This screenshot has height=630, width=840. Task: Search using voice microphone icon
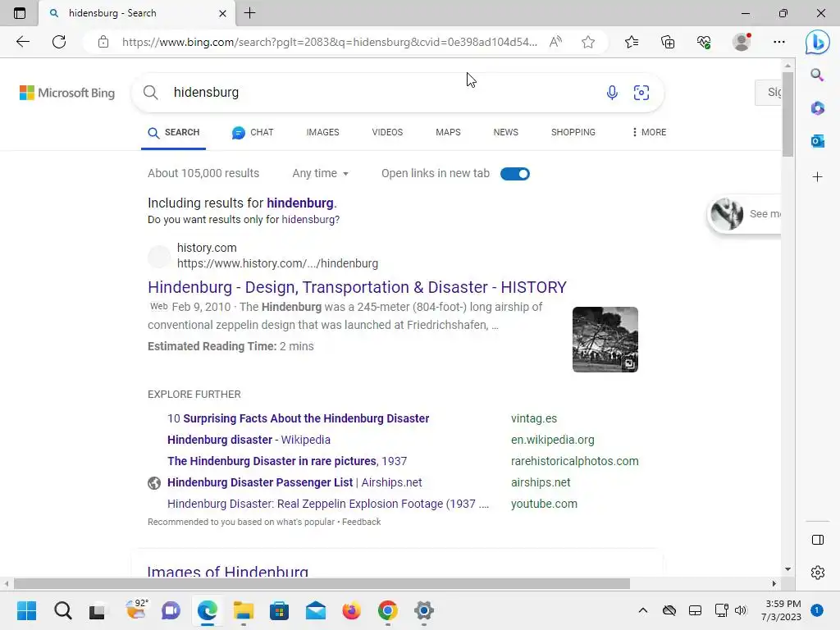click(612, 92)
